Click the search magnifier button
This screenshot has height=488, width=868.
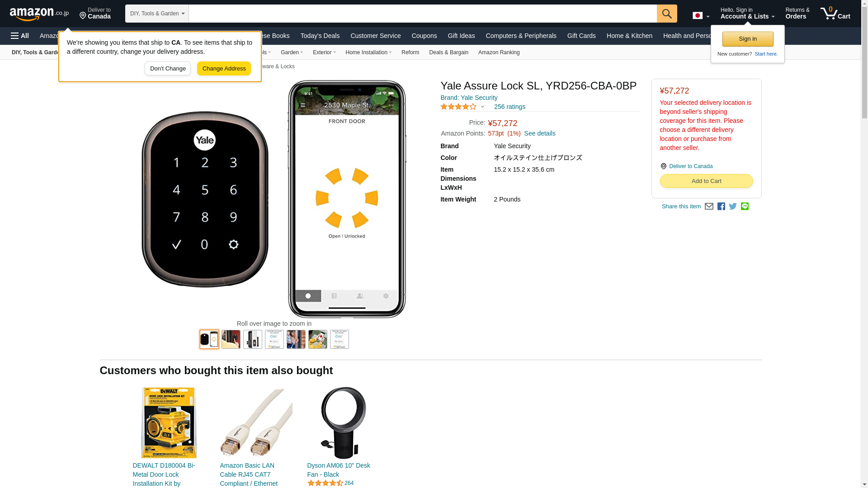tap(667, 14)
